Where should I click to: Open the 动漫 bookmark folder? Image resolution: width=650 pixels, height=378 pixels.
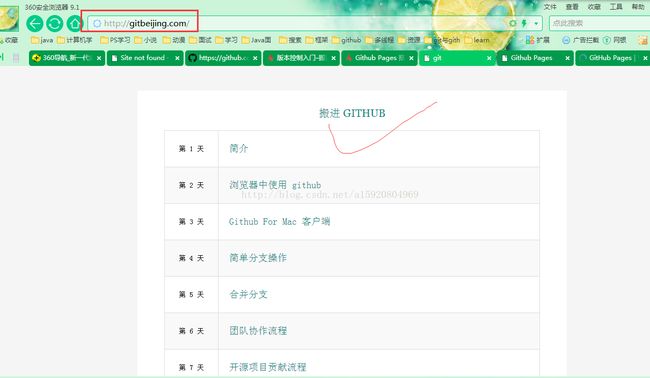(174, 40)
